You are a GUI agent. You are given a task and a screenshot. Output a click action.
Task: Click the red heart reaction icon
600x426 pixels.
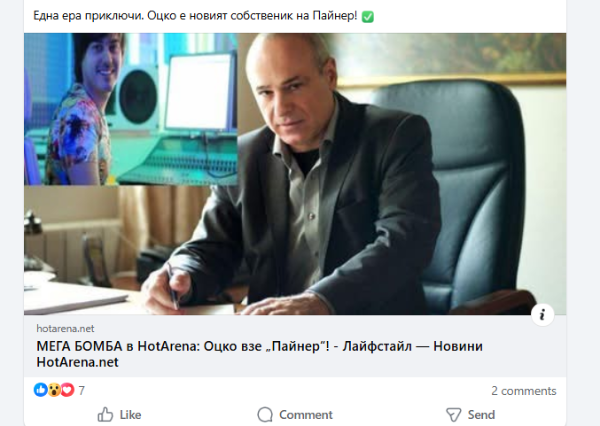[67, 390]
